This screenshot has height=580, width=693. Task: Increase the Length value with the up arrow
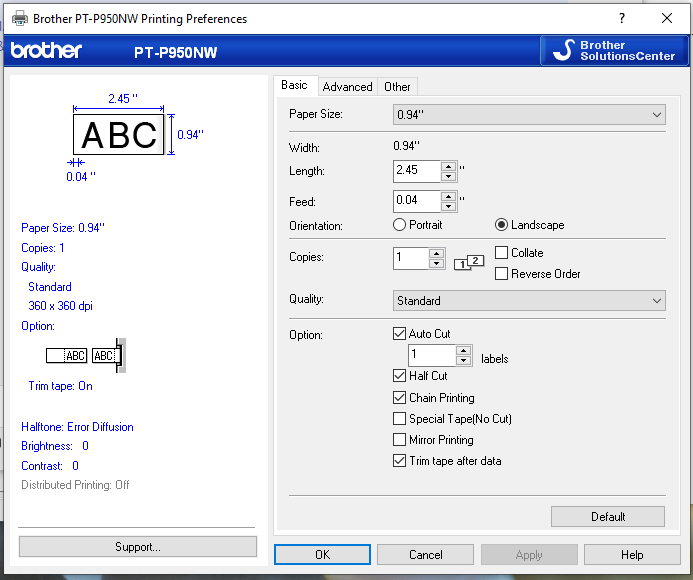449,167
